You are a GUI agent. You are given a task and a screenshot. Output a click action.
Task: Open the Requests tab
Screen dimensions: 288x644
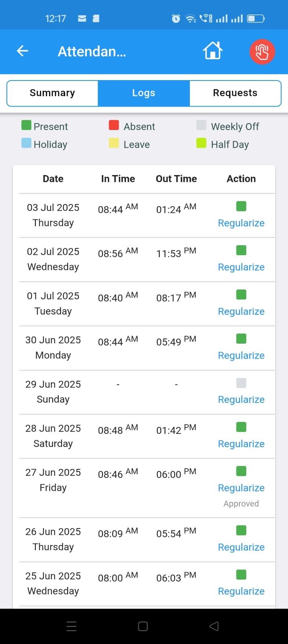pyautogui.click(x=235, y=93)
